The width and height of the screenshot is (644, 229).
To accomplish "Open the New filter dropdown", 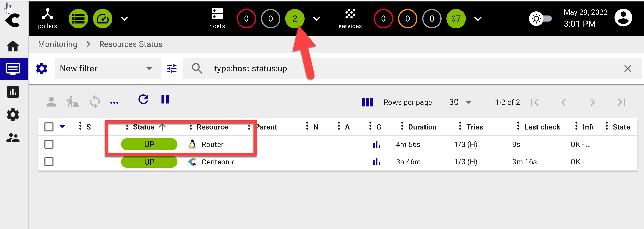I will (x=107, y=69).
